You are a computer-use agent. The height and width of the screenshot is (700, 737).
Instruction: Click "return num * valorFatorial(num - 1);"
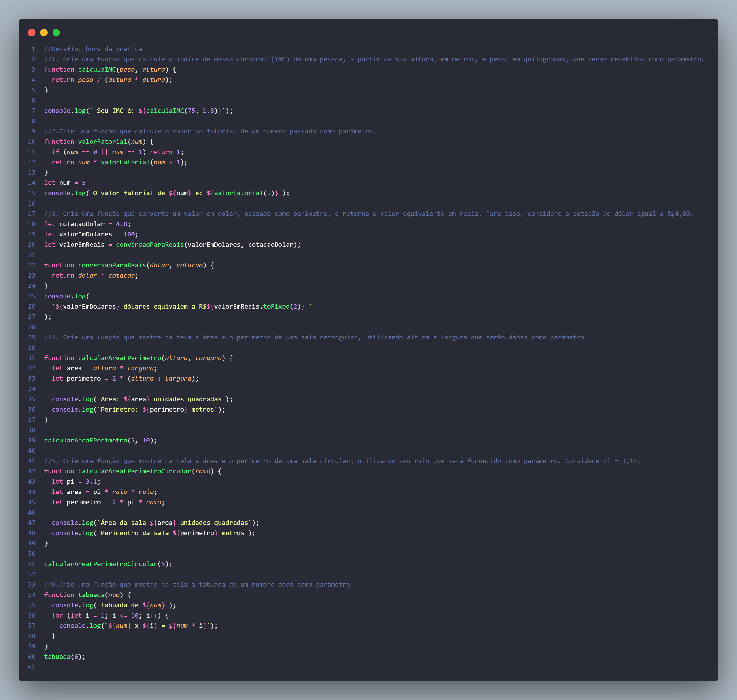pos(119,162)
